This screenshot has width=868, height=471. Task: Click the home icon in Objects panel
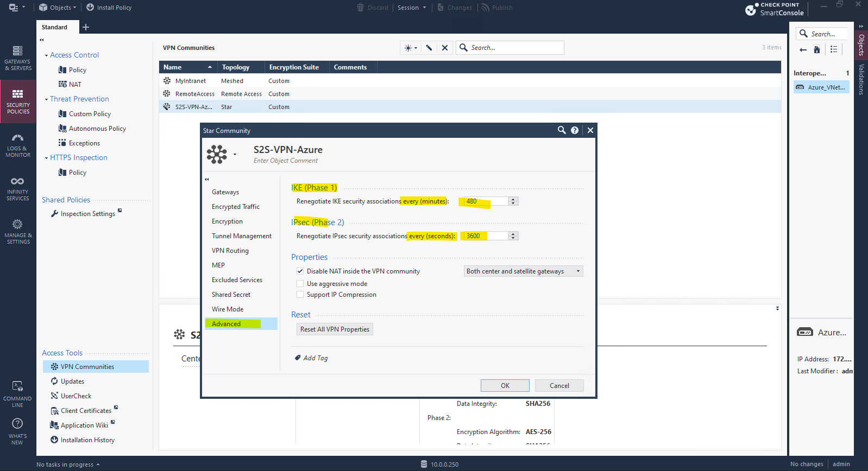click(817, 50)
